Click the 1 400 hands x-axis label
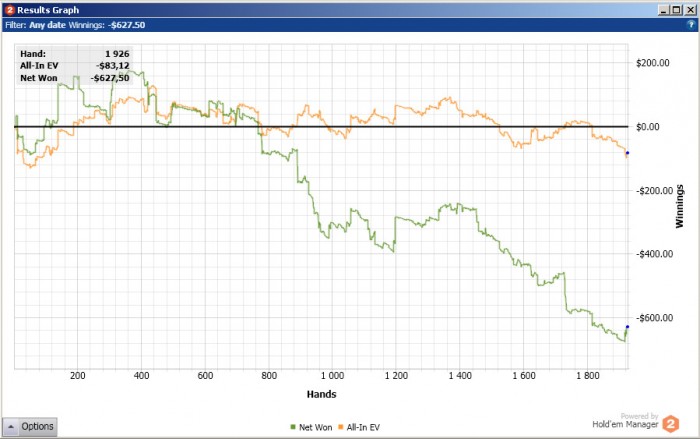 (x=460, y=376)
